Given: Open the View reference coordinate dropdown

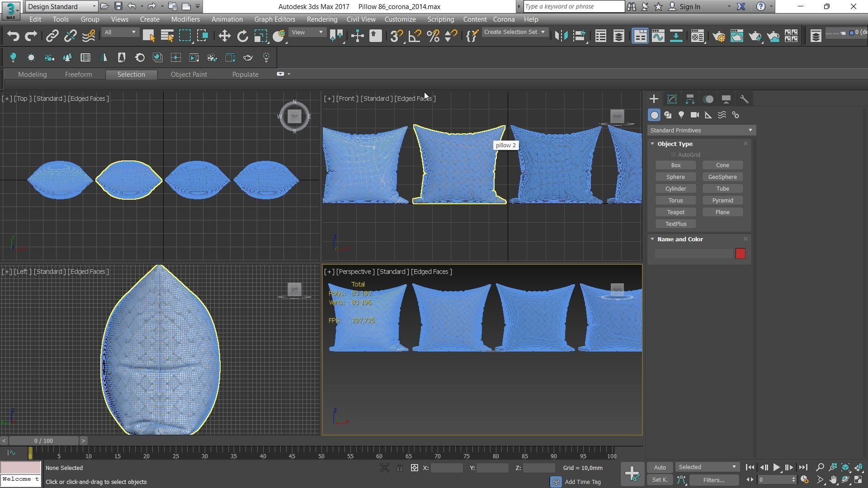Looking at the screenshot, I should coord(307,32).
